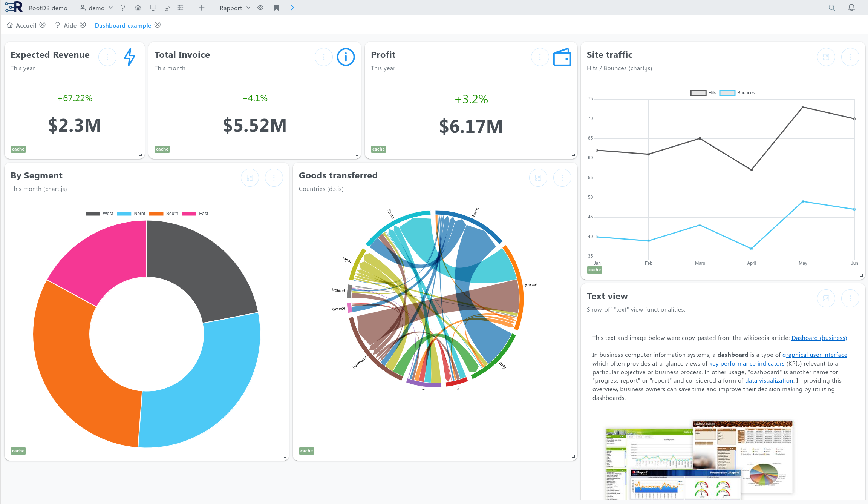The image size is (868, 504).
Task: Toggle the cache badge on Expected Revenue
Action: (18, 149)
